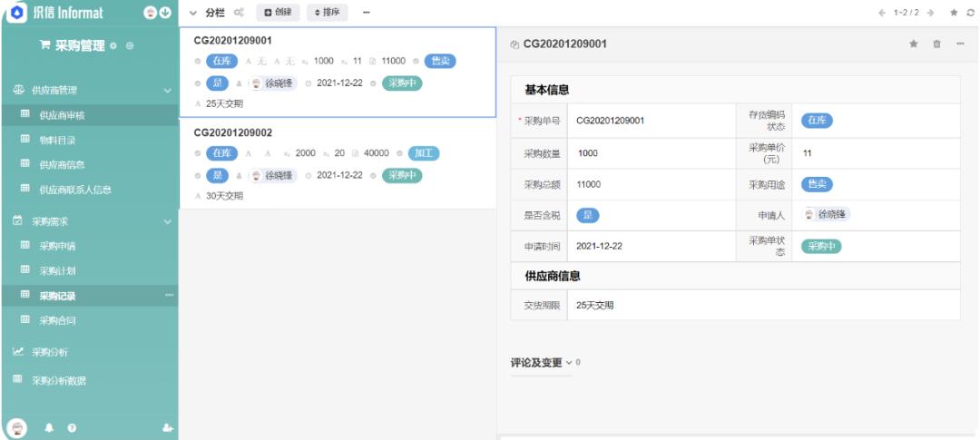This screenshot has height=440, width=980.
Task: Open the toolbar more options ellipsis
Action: pyautogui.click(x=367, y=13)
